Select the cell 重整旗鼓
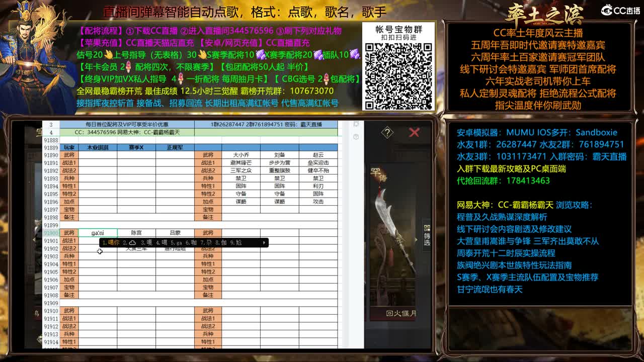This screenshot has width=644, height=362. (x=279, y=170)
